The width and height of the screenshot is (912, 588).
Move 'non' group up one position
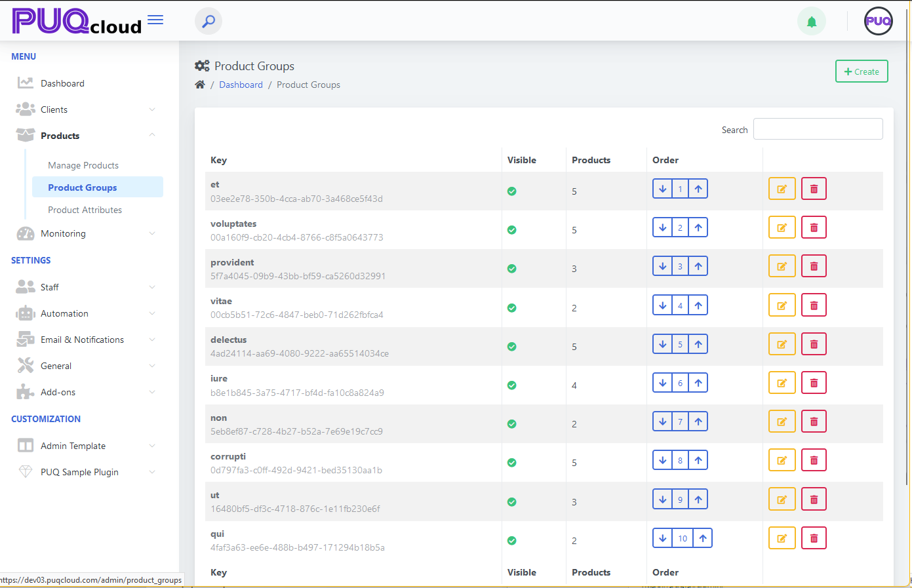click(x=698, y=421)
